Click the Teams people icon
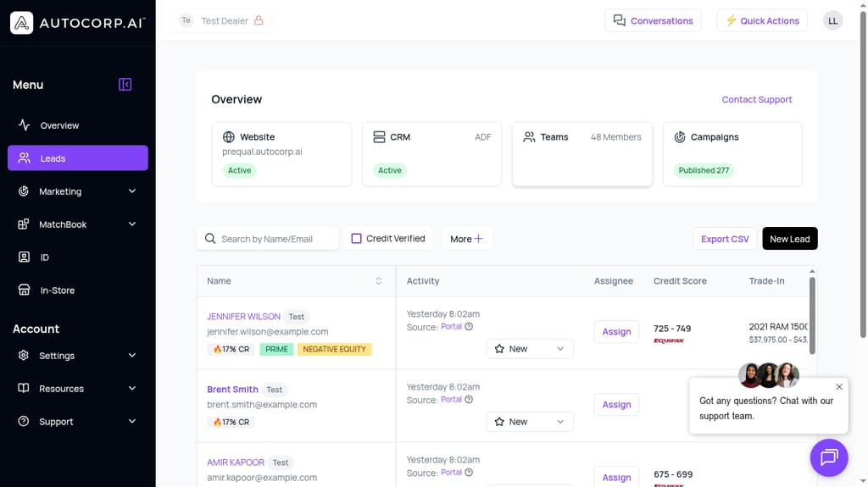This screenshot has width=868, height=487. (529, 136)
